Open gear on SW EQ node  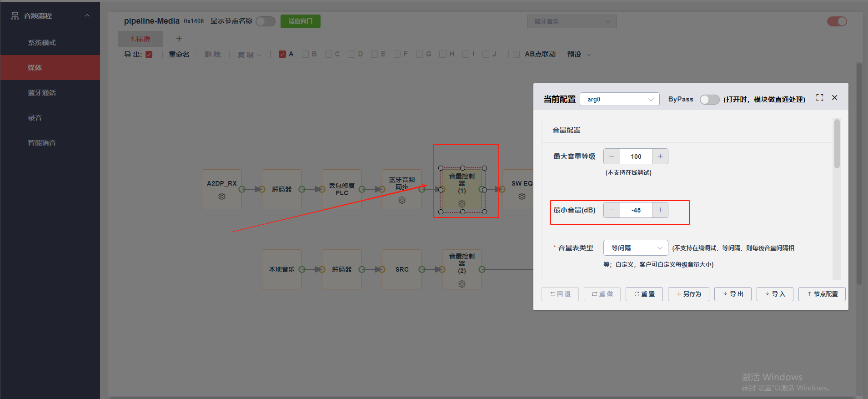coord(522,197)
